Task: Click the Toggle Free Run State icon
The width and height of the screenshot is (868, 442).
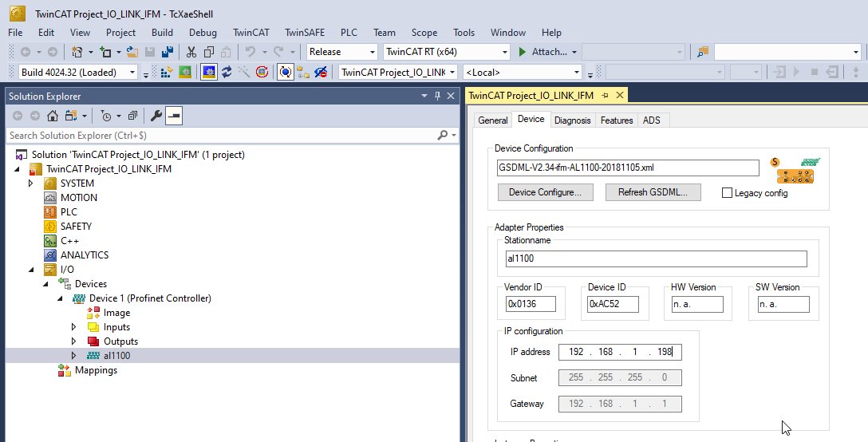Action: click(262, 72)
